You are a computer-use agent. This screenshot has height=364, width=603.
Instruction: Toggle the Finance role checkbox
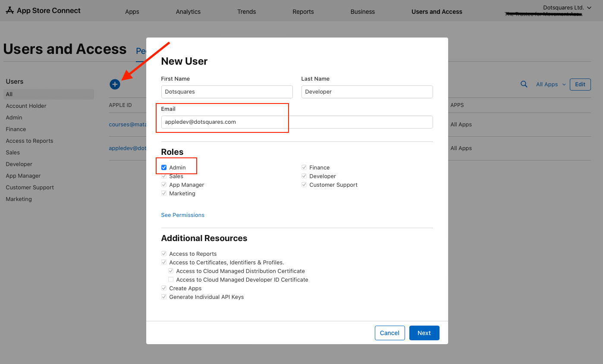tap(304, 167)
